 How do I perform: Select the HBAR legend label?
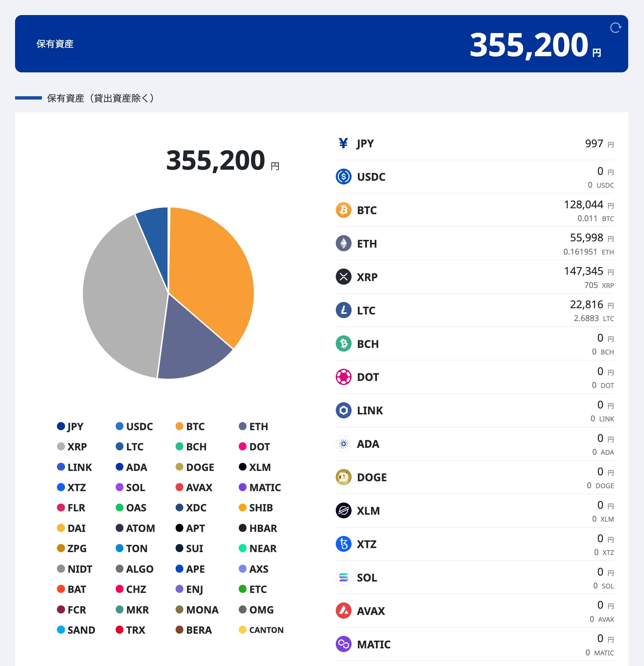coord(263,528)
